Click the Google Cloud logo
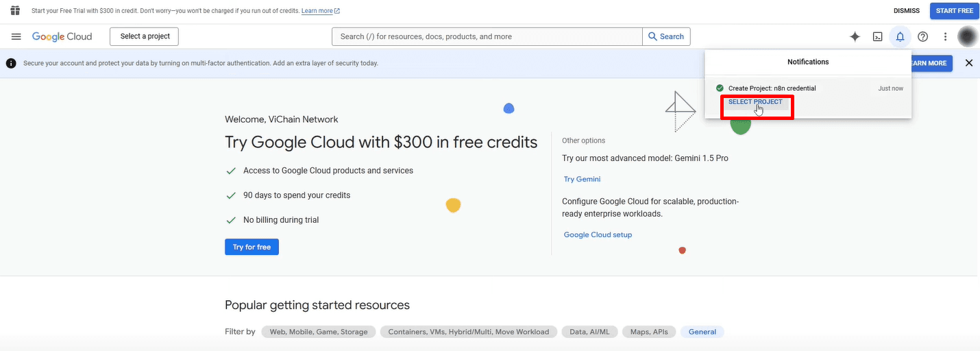Screen dimensions: 980x351 click(x=62, y=36)
